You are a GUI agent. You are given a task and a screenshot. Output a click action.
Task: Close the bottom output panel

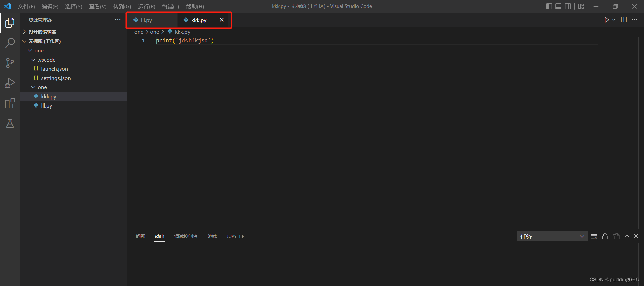coord(636,236)
